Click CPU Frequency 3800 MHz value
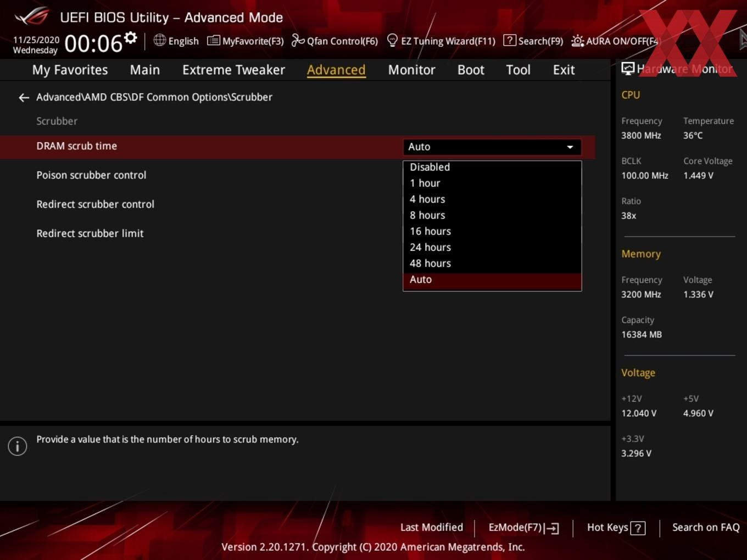 click(x=641, y=136)
